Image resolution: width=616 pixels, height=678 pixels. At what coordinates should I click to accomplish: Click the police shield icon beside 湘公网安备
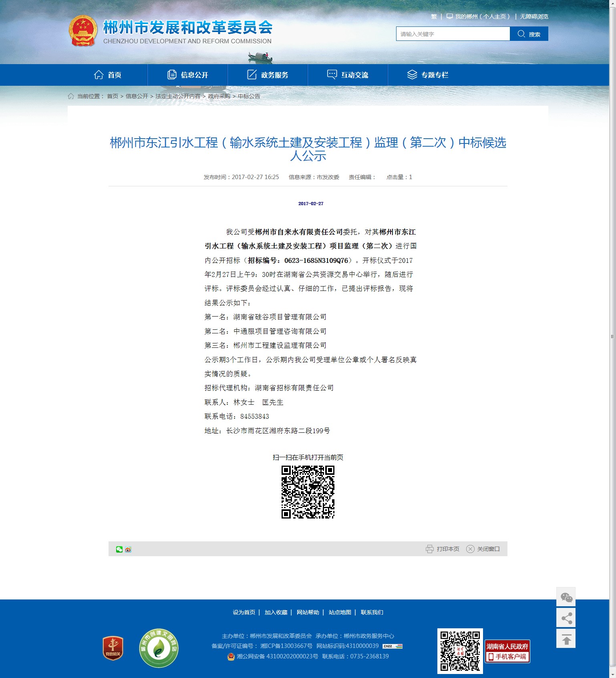[231, 656]
